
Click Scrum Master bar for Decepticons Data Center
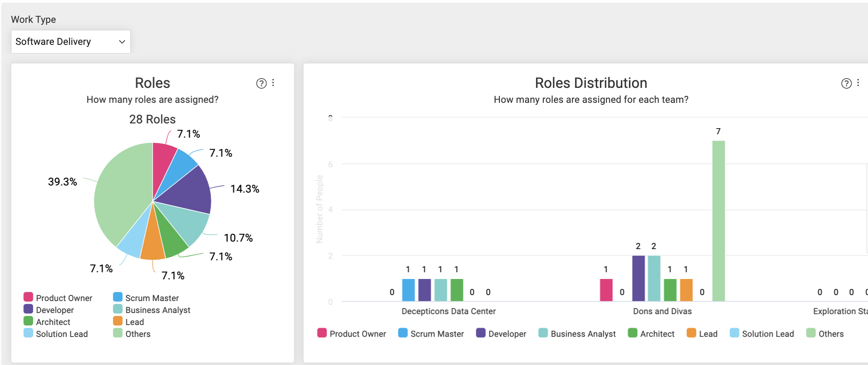[409, 290]
